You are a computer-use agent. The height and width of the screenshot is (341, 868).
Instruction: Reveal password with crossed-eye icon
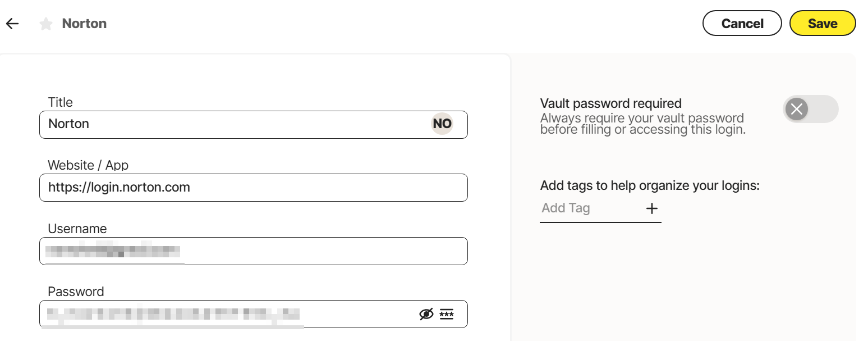426,314
